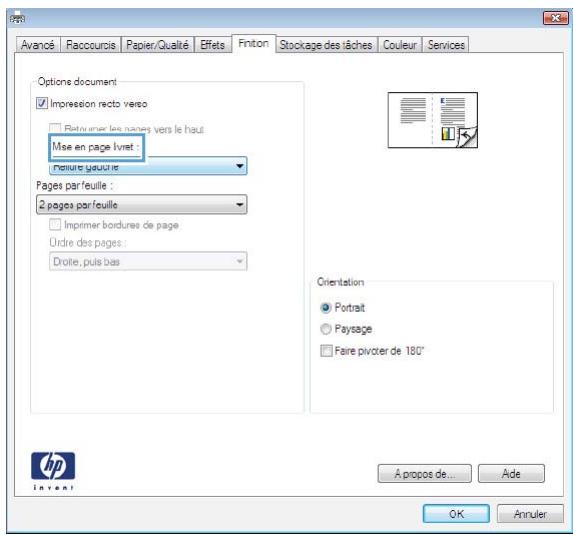Open the Droite, puis bas dropdown
This screenshot has width=573, height=535.
148,261
